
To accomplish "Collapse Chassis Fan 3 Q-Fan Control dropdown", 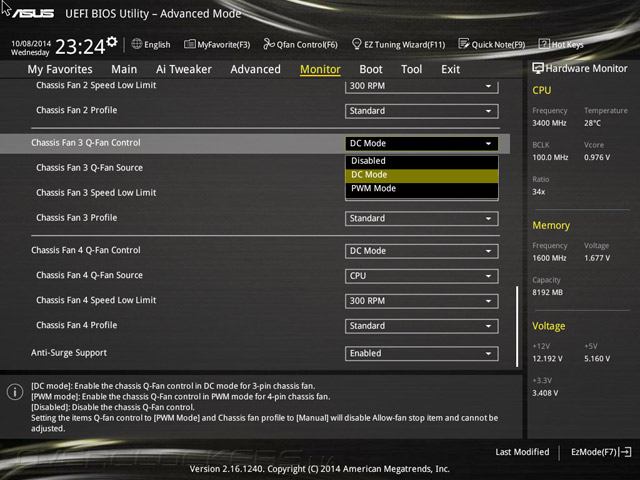I will (422, 143).
